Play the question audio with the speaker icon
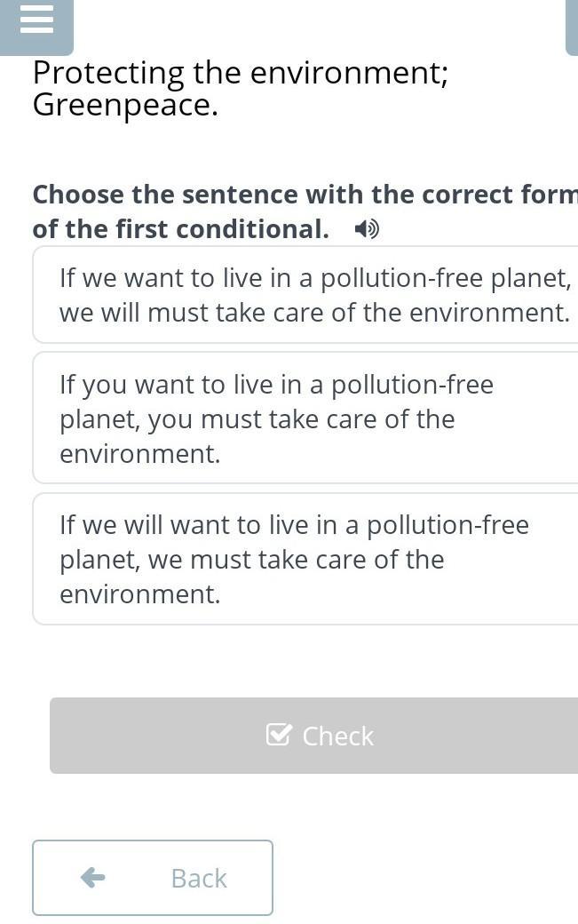Screen dimensions: 578x924 pyautogui.click(x=366, y=229)
